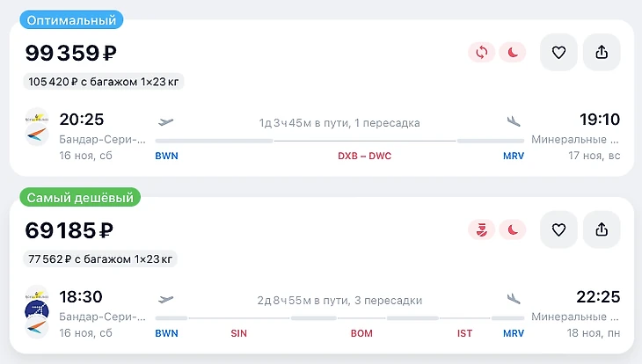
Task: Click the DXB – DWC transfer label
Action: (365, 157)
